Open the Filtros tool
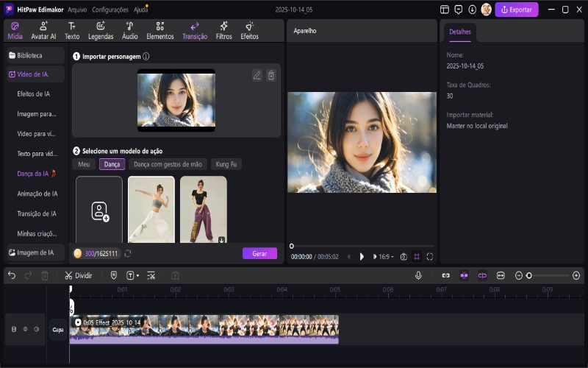588x368 pixels. point(224,30)
